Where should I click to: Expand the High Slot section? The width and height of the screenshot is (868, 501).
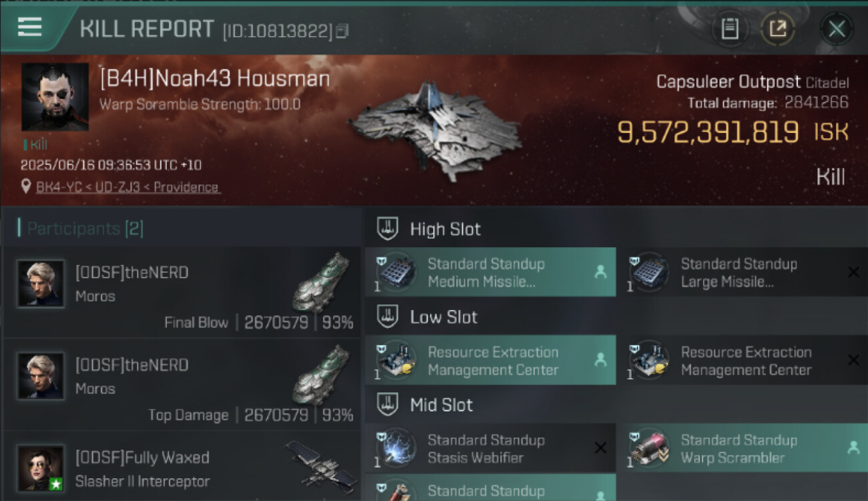(x=429, y=229)
